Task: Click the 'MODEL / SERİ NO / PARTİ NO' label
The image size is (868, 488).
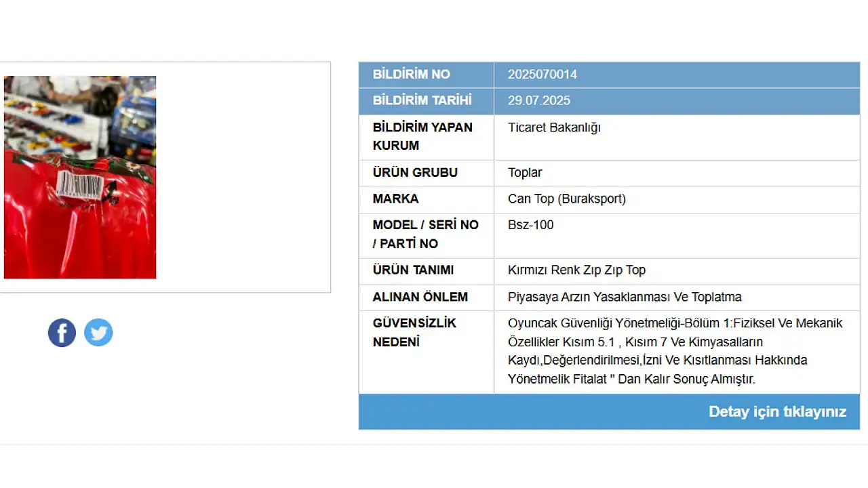Action: pyautogui.click(x=425, y=234)
